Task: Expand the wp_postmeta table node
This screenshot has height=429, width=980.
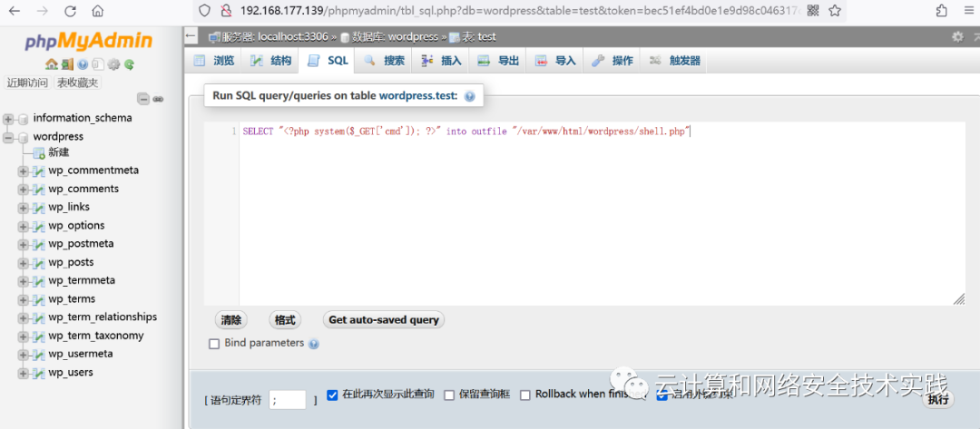Action: [x=23, y=245]
